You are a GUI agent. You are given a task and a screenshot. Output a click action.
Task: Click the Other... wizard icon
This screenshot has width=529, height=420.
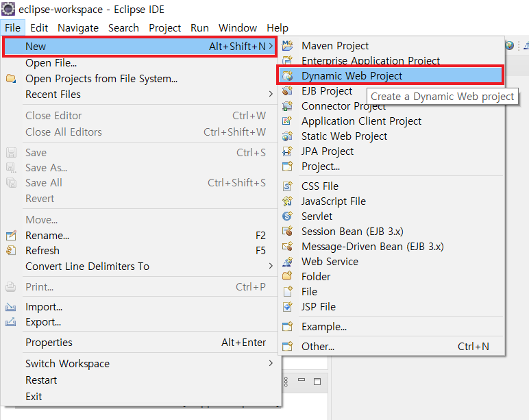[x=287, y=346]
